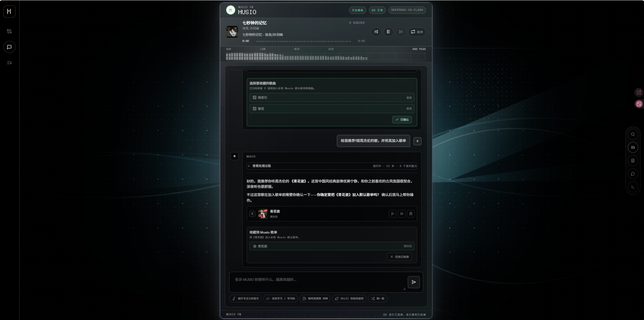Pause the current song
Viewport: 644px width, 320px height.
click(x=388, y=32)
